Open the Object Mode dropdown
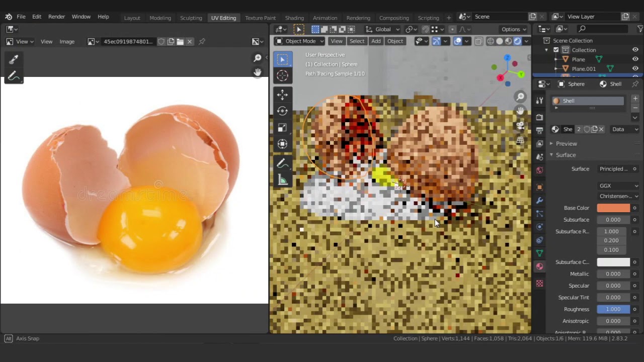Image resolution: width=644 pixels, height=362 pixels. [300, 41]
